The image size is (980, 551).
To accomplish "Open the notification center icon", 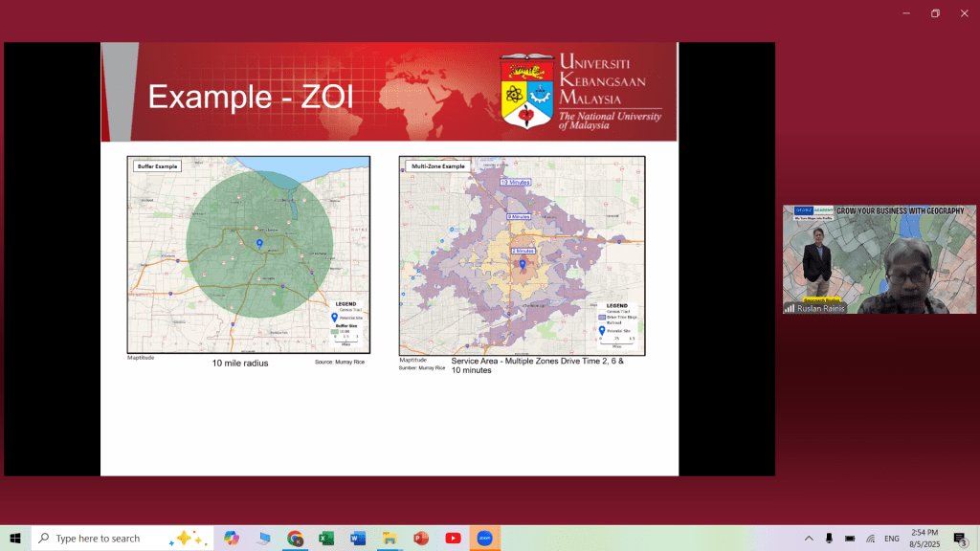I will coord(960,539).
